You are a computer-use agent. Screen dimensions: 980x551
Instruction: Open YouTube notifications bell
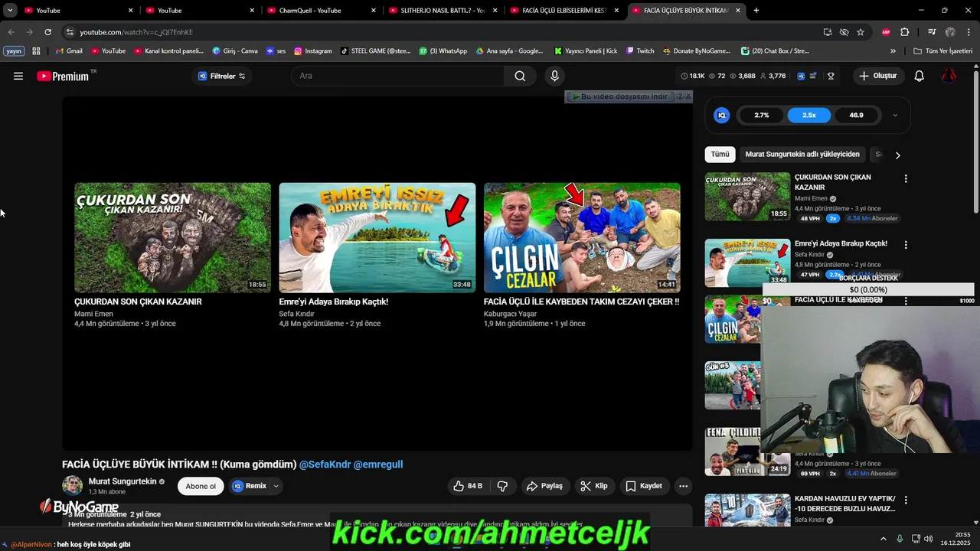point(920,76)
